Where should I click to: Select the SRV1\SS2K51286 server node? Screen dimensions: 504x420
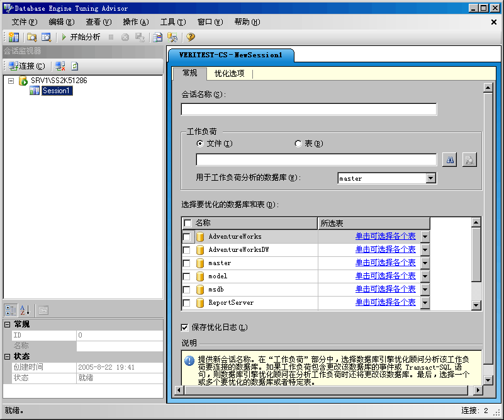point(59,81)
